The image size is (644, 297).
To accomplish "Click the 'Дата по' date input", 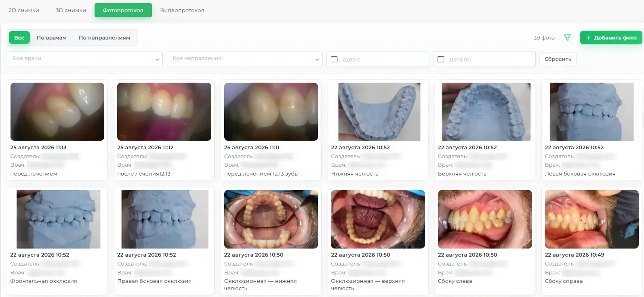I will click(484, 59).
